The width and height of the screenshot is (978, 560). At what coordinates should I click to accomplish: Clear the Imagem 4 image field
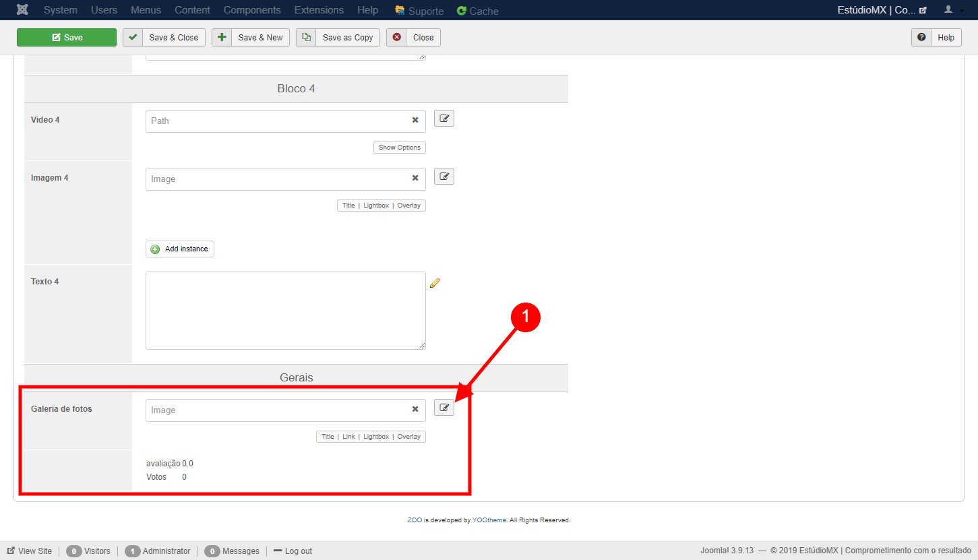[x=415, y=179]
